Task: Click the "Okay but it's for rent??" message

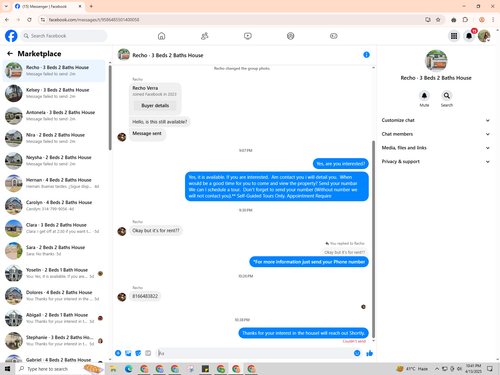Action: pyautogui.click(x=156, y=231)
